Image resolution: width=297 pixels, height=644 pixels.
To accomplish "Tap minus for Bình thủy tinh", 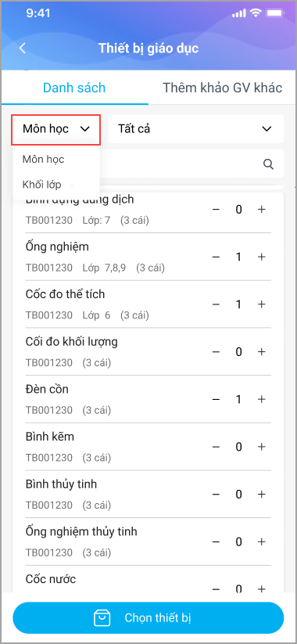I will (x=216, y=494).
